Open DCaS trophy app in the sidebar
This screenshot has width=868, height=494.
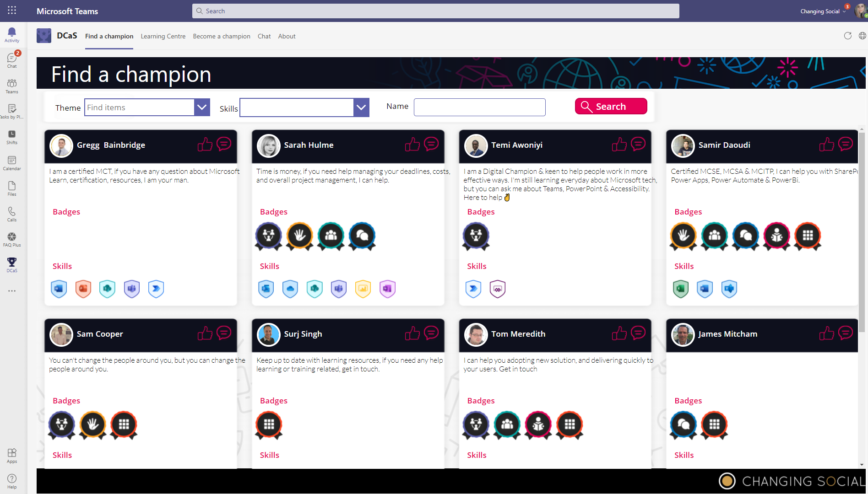click(x=12, y=265)
